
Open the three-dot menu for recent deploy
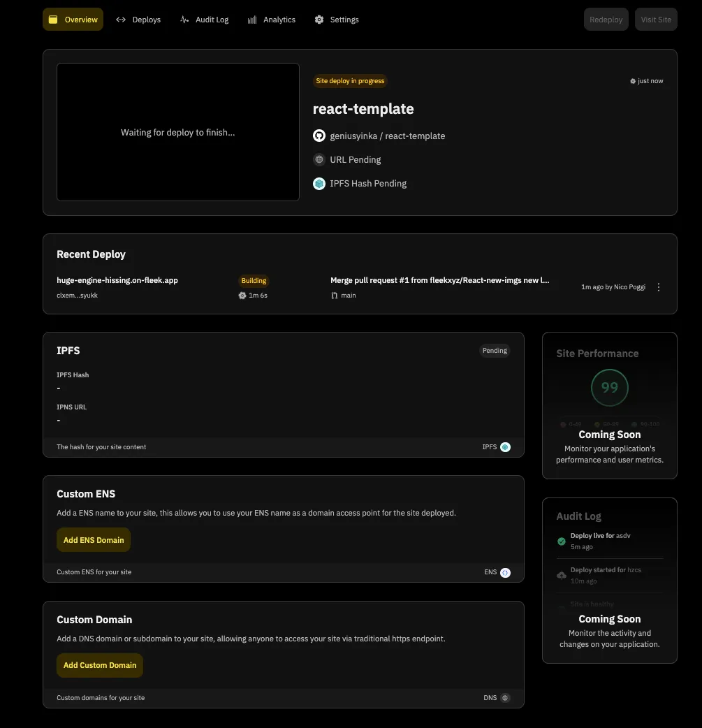pyautogui.click(x=659, y=287)
